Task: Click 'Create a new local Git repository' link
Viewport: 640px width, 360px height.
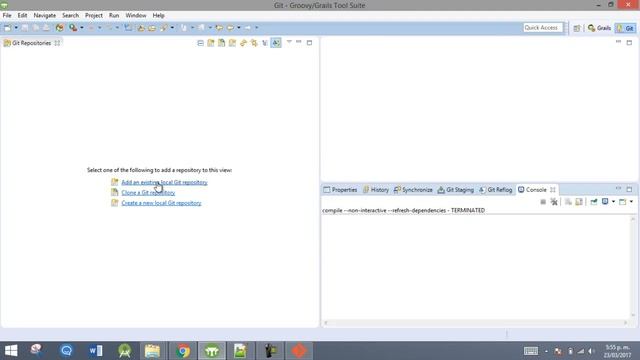Action: 161,203
